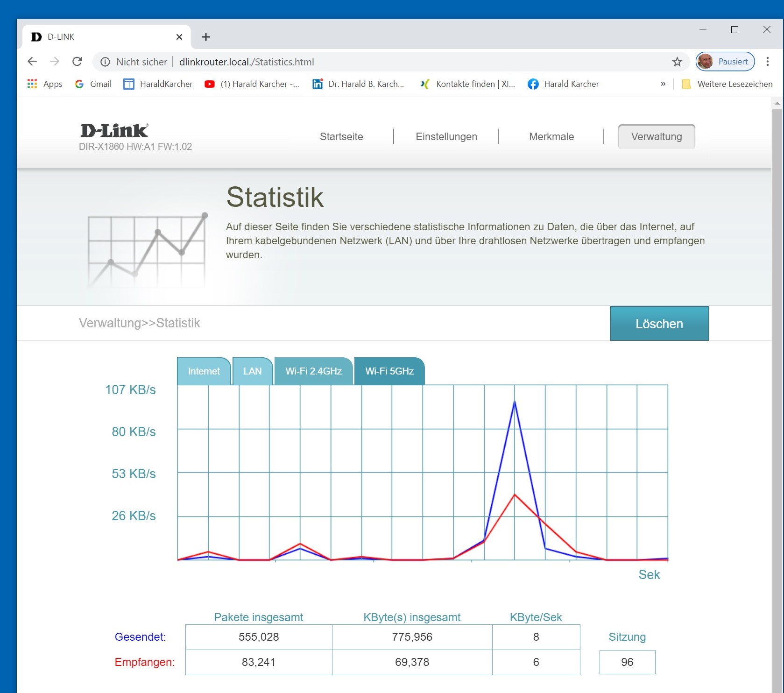Click the Pausiert profile avatar button

point(725,62)
